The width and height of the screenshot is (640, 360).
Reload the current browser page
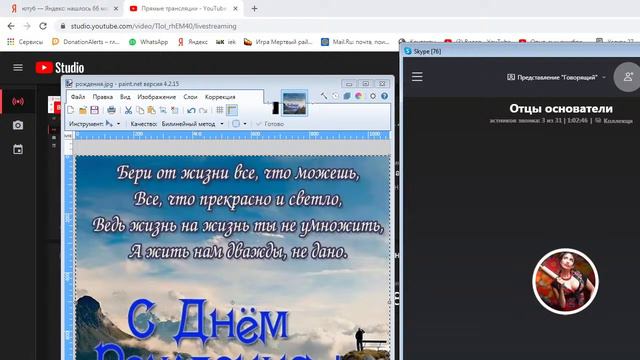pos(43,26)
